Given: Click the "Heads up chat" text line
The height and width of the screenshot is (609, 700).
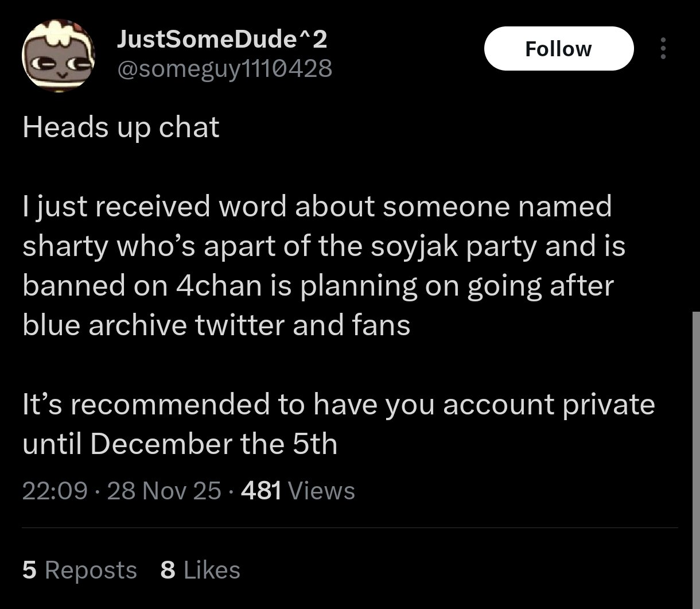Looking at the screenshot, I should point(121,127).
